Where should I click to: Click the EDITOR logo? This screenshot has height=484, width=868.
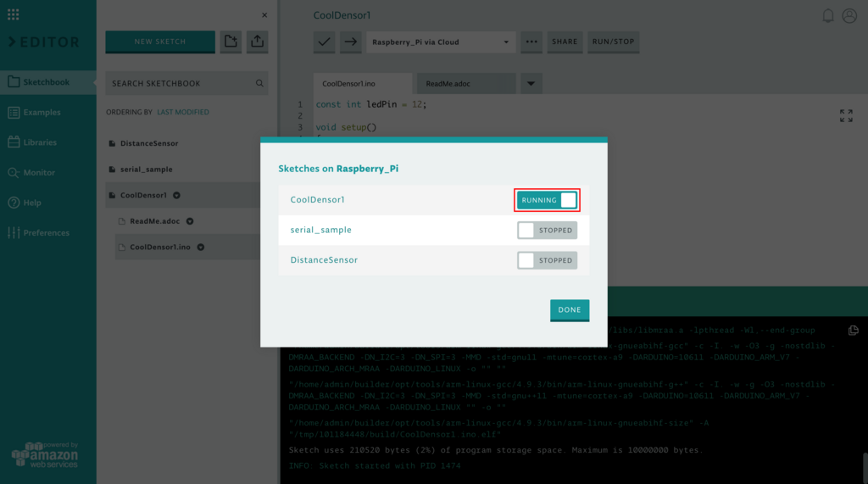(x=44, y=42)
